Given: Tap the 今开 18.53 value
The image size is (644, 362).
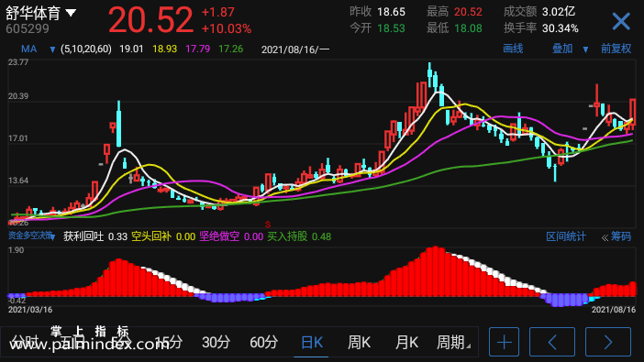Looking at the screenshot, I should 391,28.
